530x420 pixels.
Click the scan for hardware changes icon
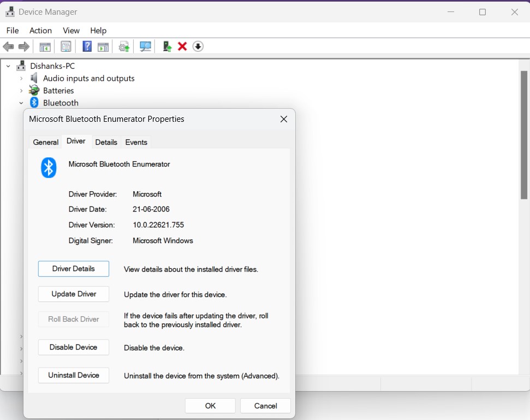coord(145,47)
